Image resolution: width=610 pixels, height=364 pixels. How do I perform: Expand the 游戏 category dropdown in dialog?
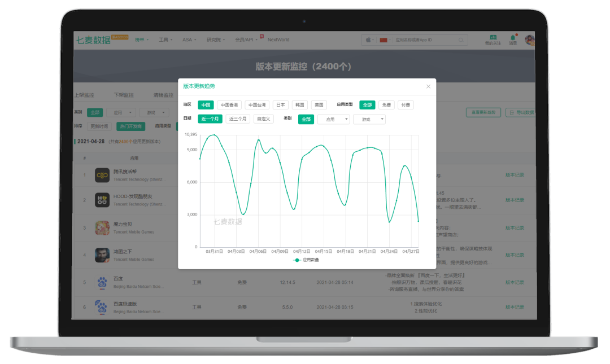[369, 120]
